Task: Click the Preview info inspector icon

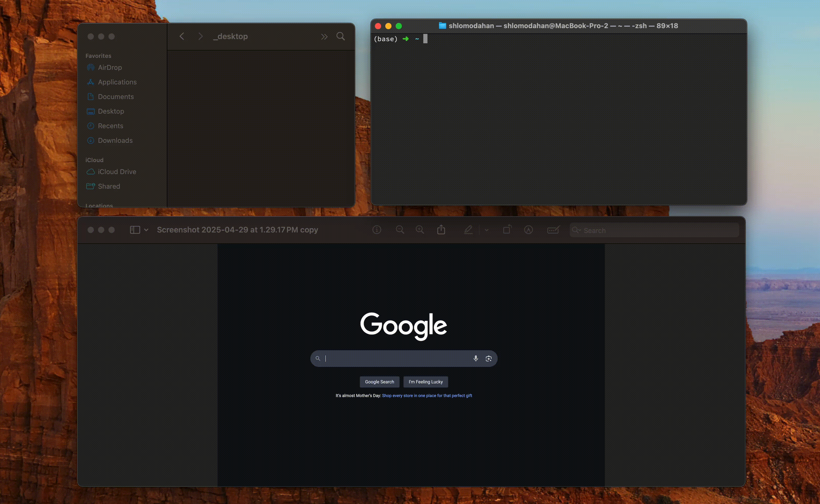Action: 377,230
